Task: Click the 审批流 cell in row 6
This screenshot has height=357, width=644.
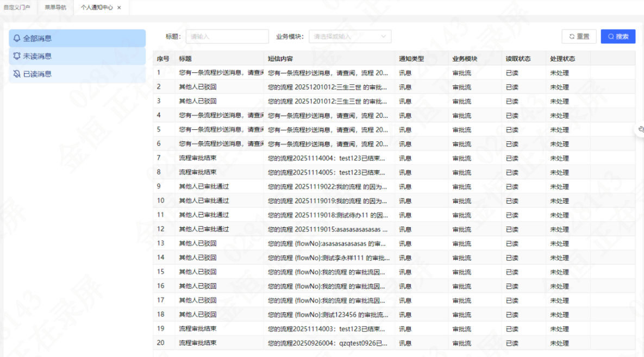Action: tap(461, 144)
